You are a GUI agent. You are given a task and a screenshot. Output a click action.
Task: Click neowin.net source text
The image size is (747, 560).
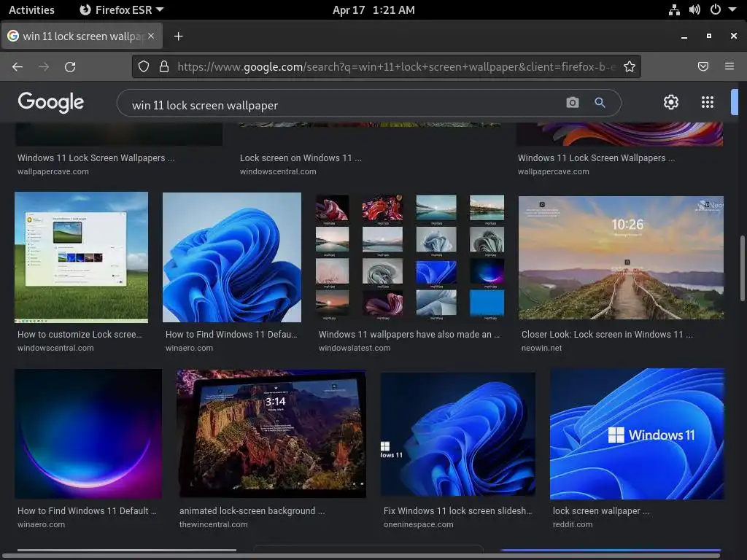pos(541,348)
